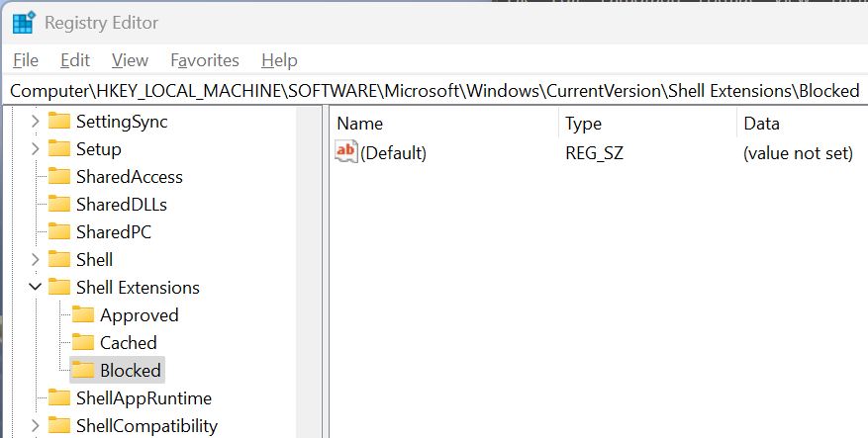Select the Shell Extensions key label
The height and width of the screenshot is (438, 868).
[138, 287]
